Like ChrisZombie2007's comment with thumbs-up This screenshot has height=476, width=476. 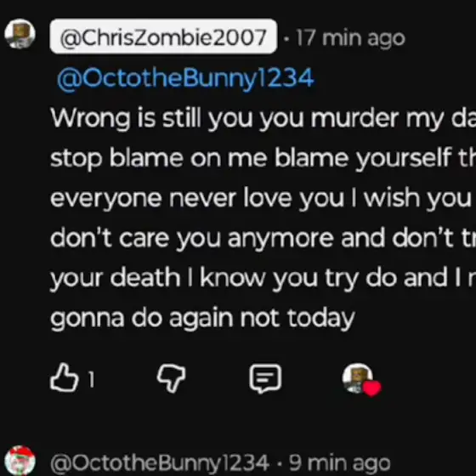point(64,378)
